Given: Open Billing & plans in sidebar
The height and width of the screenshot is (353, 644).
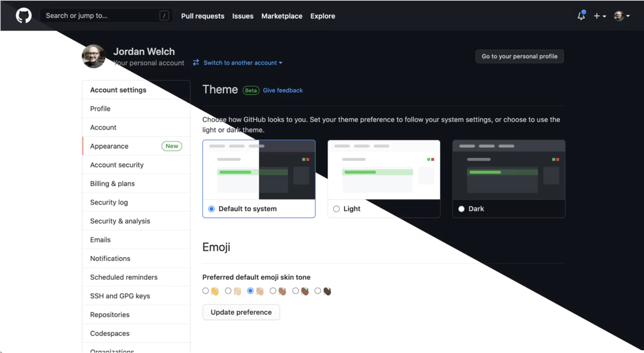Looking at the screenshot, I should (136, 183).
